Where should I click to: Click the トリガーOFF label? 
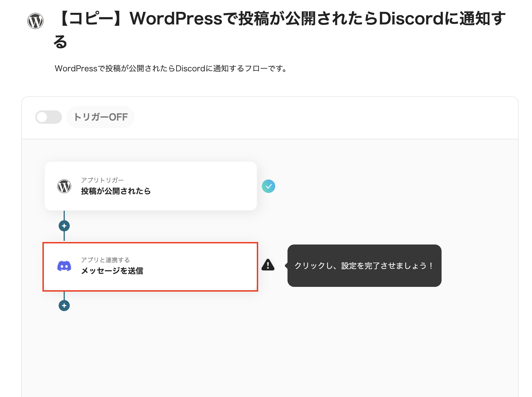100,117
